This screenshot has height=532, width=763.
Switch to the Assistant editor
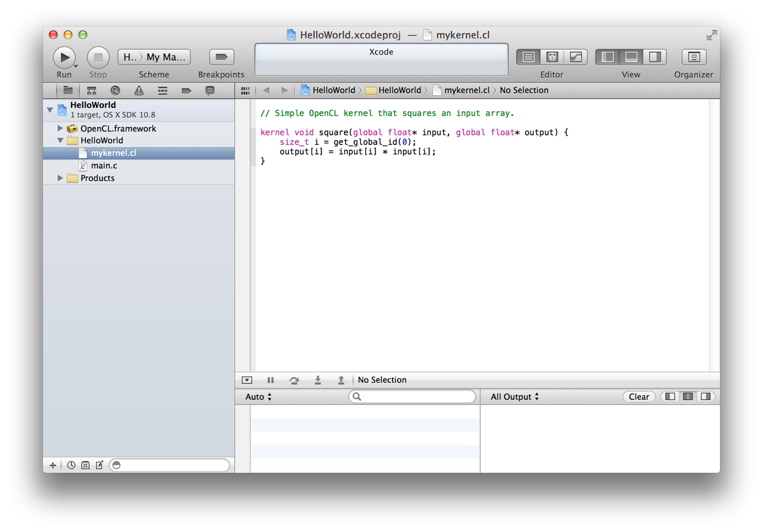[x=552, y=57]
